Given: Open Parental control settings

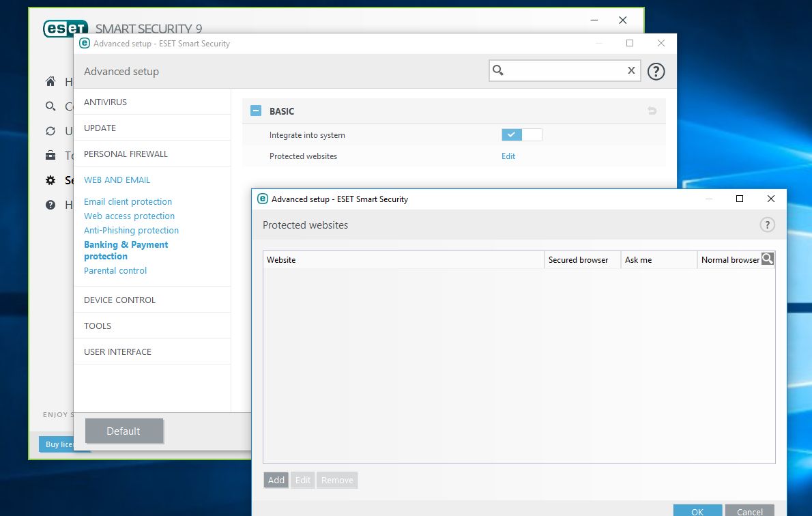Looking at the screenshot, I should click(115, 270).
